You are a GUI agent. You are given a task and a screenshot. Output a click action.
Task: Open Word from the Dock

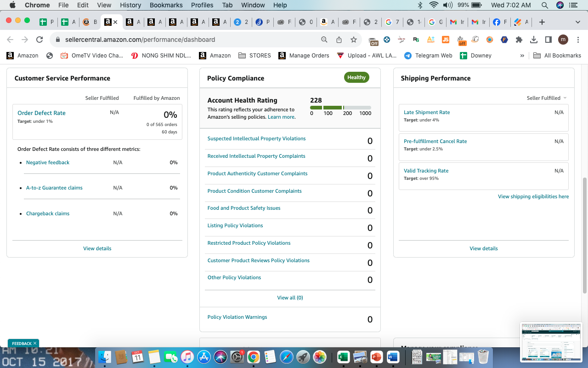(393, 357)
